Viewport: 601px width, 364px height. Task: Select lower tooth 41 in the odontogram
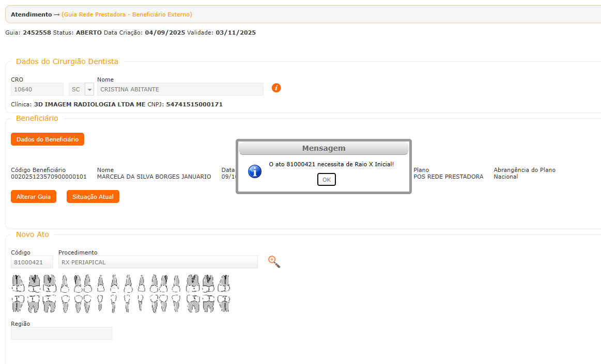coord(114,304)
